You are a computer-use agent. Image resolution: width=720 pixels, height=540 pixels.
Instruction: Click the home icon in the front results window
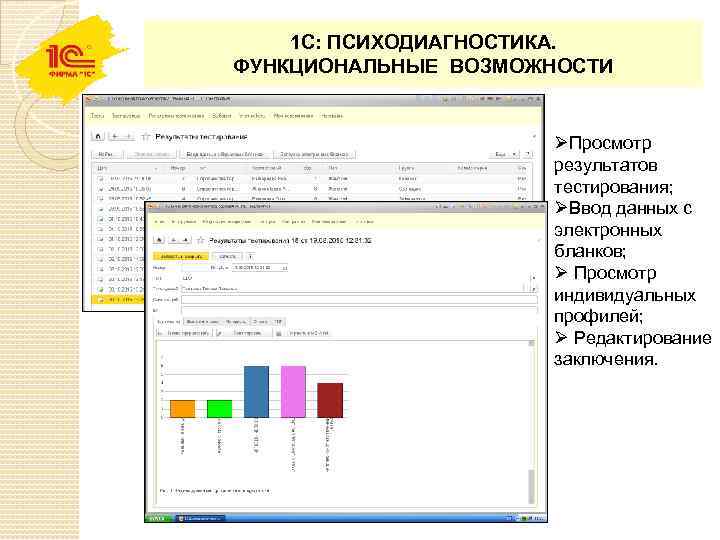[159, 240]
